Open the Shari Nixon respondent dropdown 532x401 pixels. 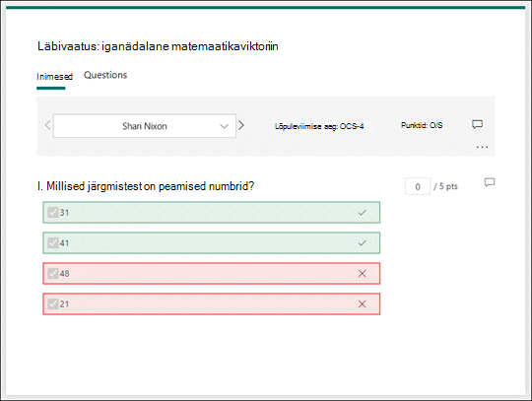(x=145, y=126)
